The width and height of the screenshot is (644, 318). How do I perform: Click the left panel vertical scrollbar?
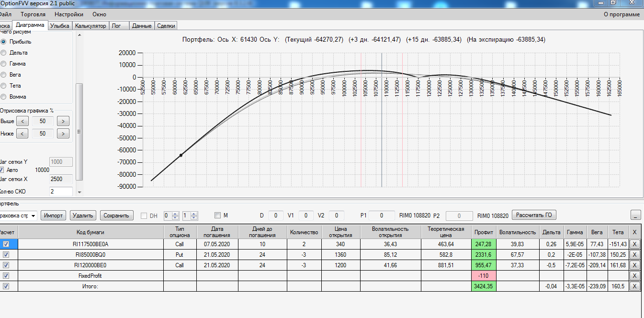pyautogui.click(x=79, y=132)
